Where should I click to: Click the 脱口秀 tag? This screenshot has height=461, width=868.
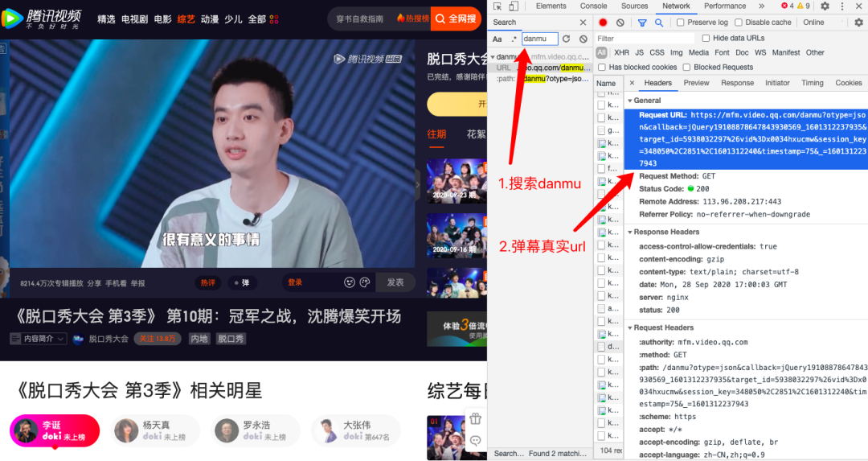pyautogui.click(x=231, y=339)
